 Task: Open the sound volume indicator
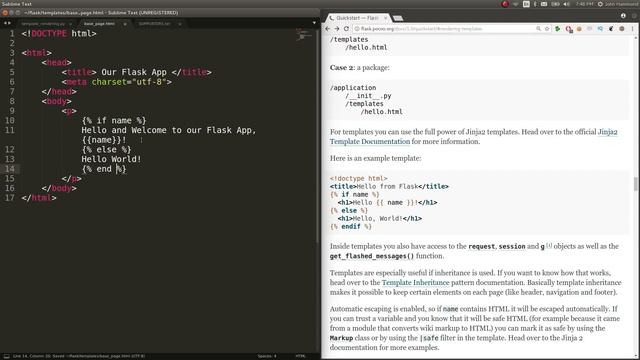567,4
